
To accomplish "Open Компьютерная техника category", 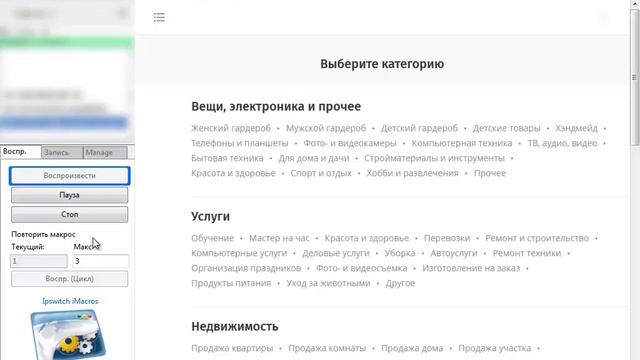I will tap(462, 143).
